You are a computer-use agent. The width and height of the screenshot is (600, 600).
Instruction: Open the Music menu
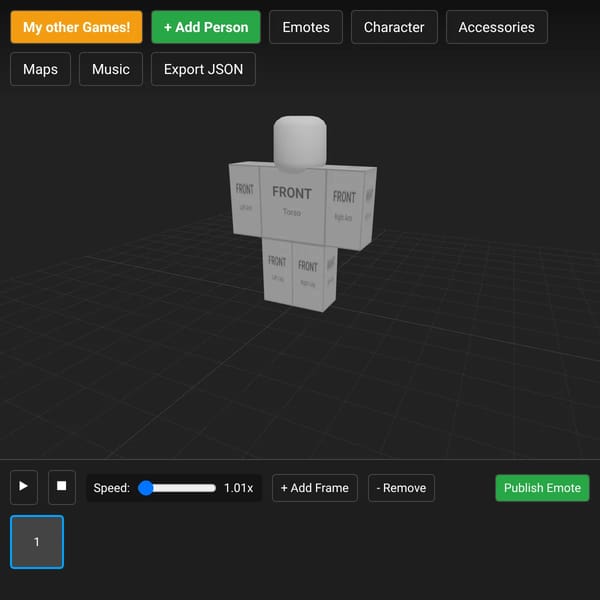[111, 69]
